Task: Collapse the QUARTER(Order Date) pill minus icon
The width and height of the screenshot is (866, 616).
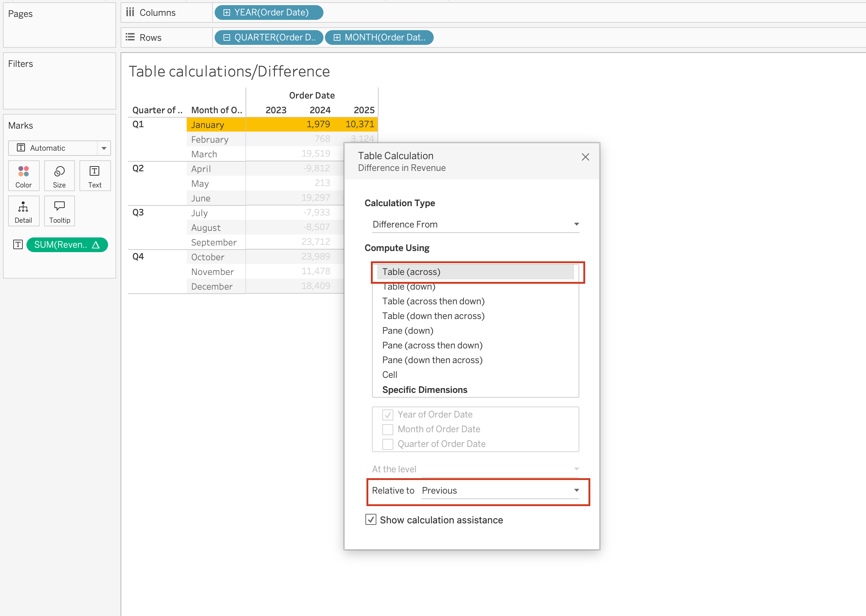Action: 226,37
